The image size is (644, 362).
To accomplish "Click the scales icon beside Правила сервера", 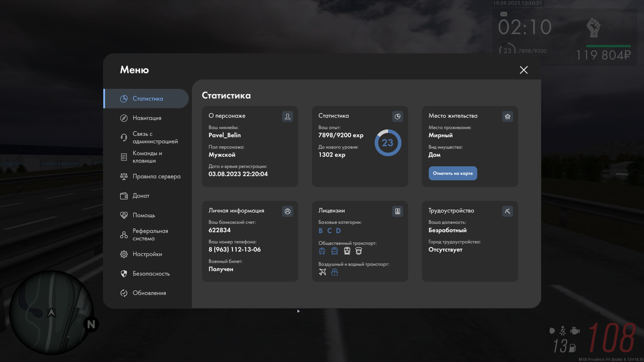I will [124, 176].
